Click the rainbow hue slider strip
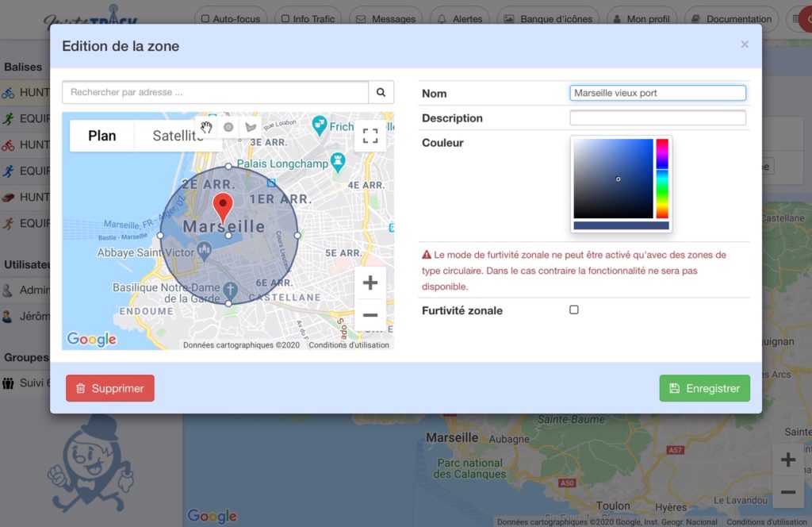 click(x=662, y=179)
